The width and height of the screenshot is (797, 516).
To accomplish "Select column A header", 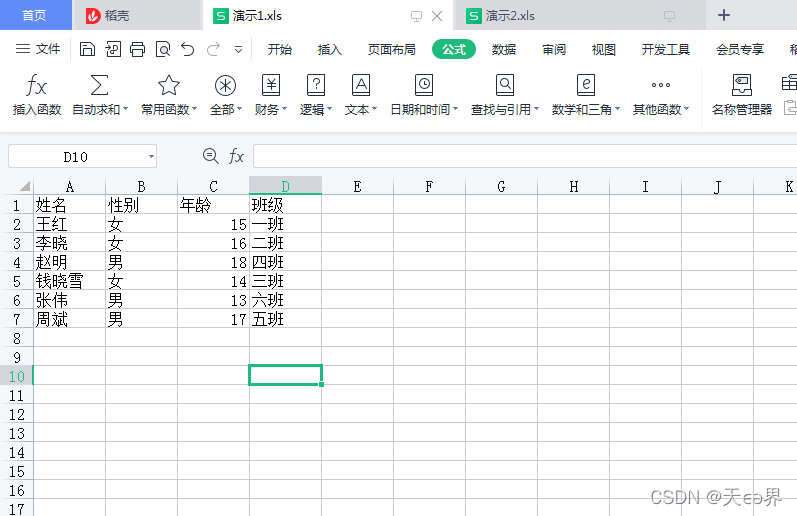I will point(70,186).
